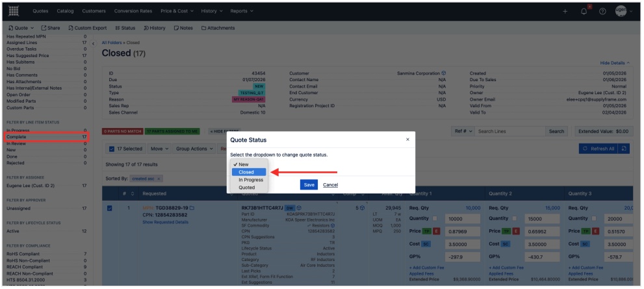The height and width of the screenshot is (289, 644).
Task: Open the app grid launcher icon
Action: (13, 11)
